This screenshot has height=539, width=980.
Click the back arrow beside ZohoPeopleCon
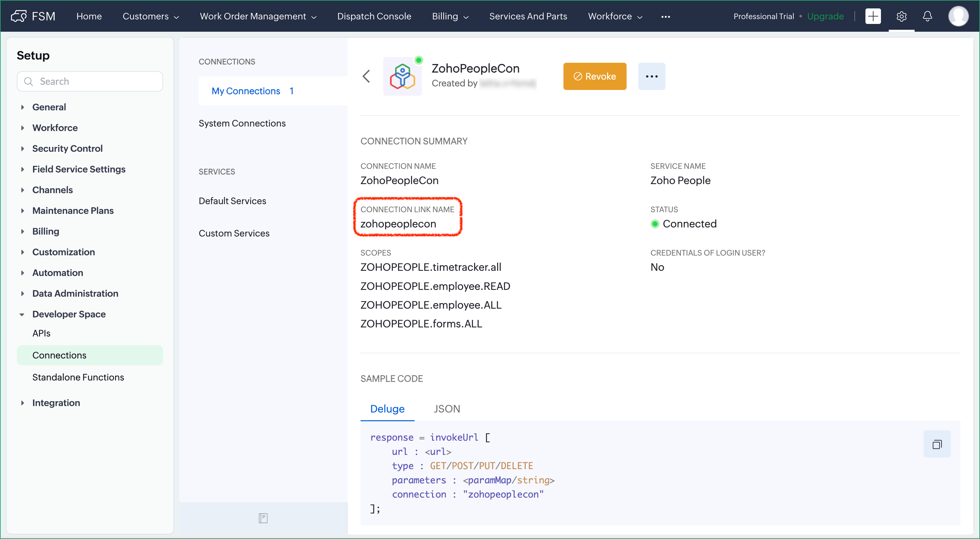click(366, 76)
